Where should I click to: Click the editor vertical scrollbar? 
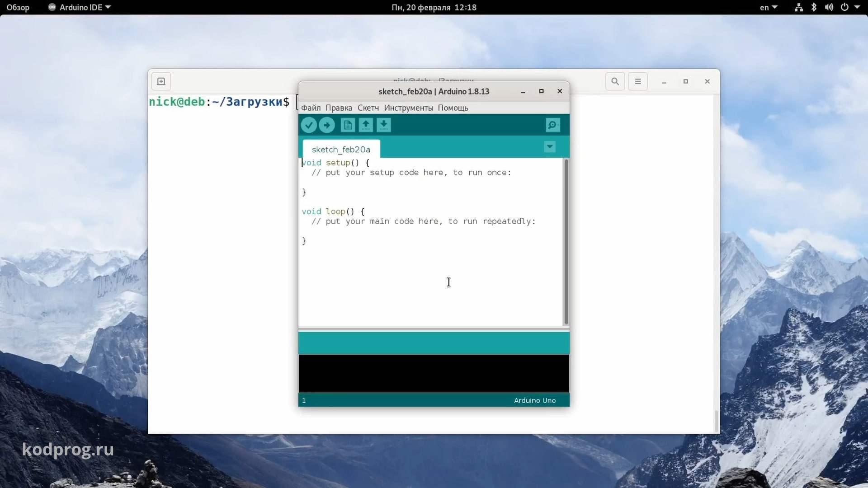pos(566,242)
